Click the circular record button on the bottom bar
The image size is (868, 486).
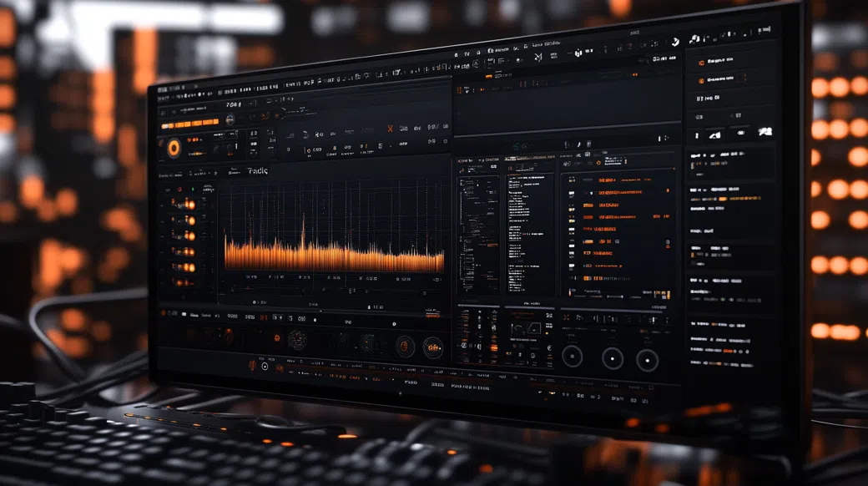(265, 366)
